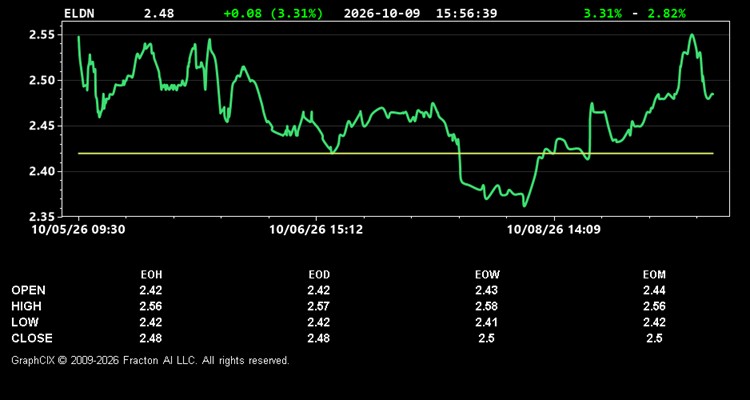Click the EOH column header
The height and width of the screenshot is (400, 750).
pyautogui.click(x=151, y=275)
